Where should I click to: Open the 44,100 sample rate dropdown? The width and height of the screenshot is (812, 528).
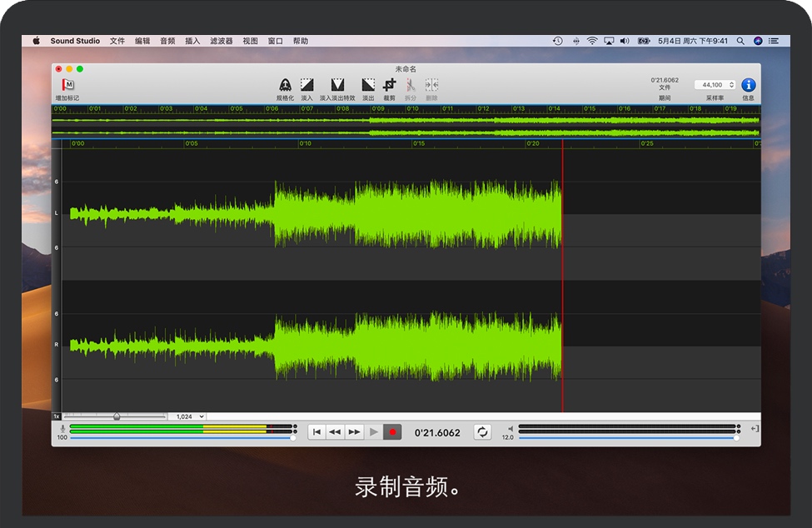715,85
